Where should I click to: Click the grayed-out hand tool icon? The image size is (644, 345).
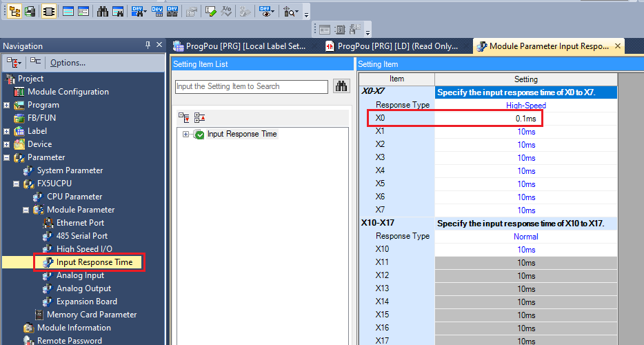tap(245, 12)
